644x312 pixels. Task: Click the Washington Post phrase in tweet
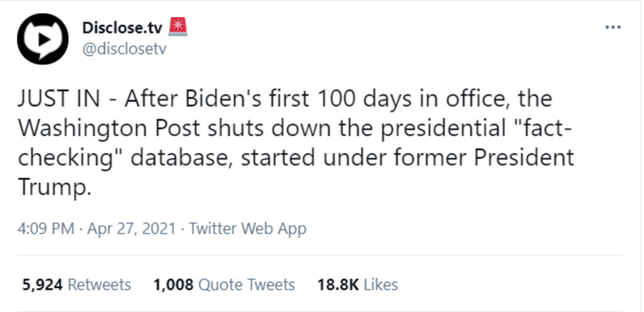(x=109, y=129)
